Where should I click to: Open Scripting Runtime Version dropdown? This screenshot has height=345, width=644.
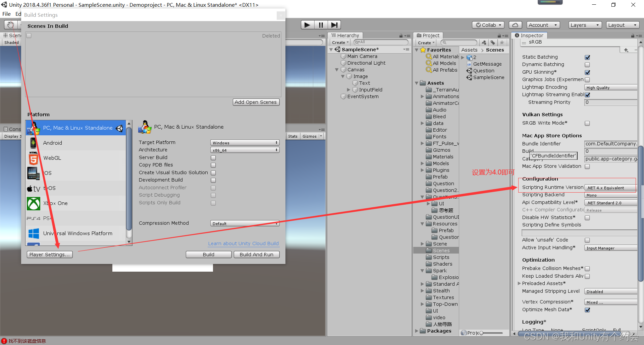click(610, 188)
